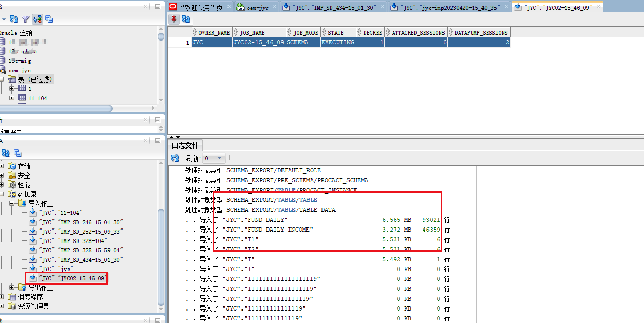The width and height of the screenshot is (644, 323).
Task: Minimize the Connections panel
Action: pyautogui.click(x=158, y=6)
